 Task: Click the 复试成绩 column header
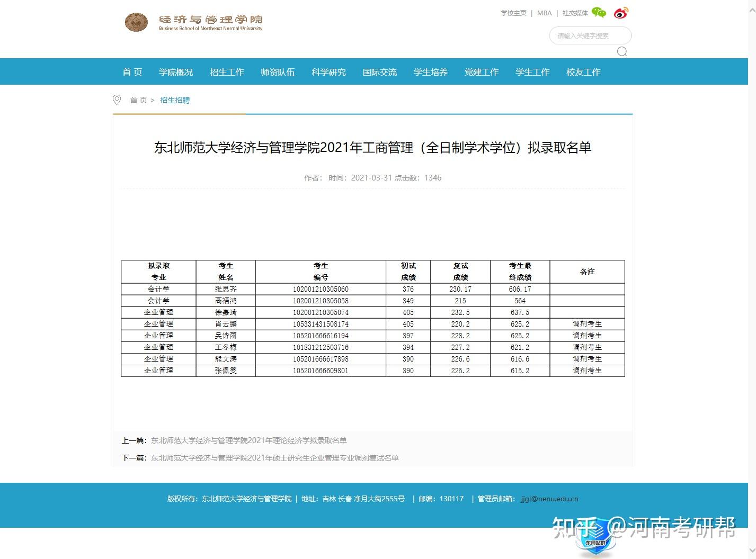[x=460, y=272]
